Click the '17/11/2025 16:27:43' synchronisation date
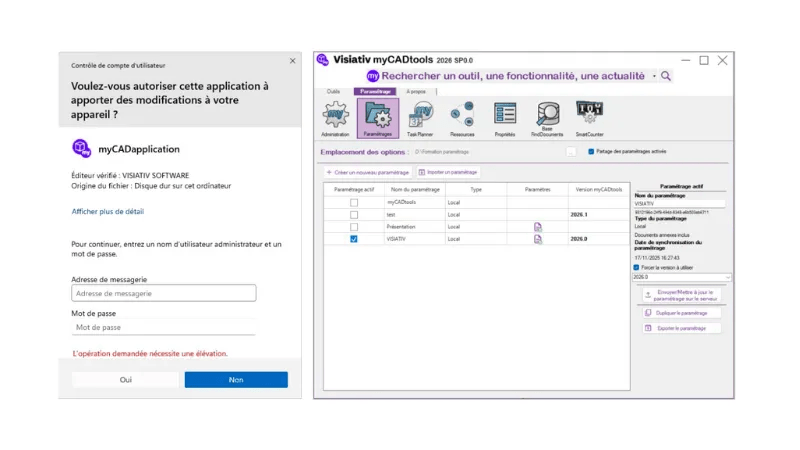 657,258
